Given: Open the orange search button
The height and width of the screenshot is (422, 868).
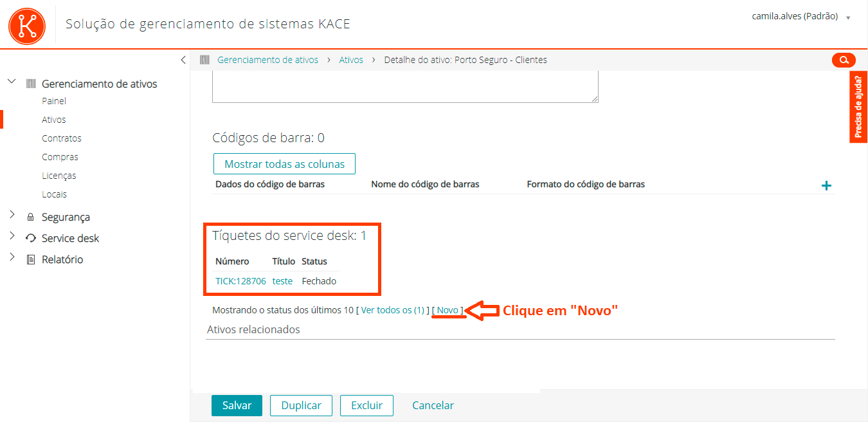Looking at the screenshot, I should [x=844, y=60].
